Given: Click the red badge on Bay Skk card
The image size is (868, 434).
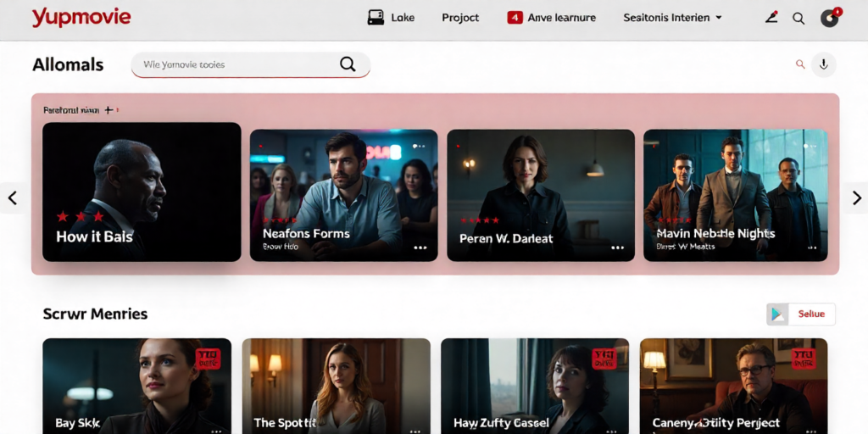Looking at the screenshot, I should (209, 359).
